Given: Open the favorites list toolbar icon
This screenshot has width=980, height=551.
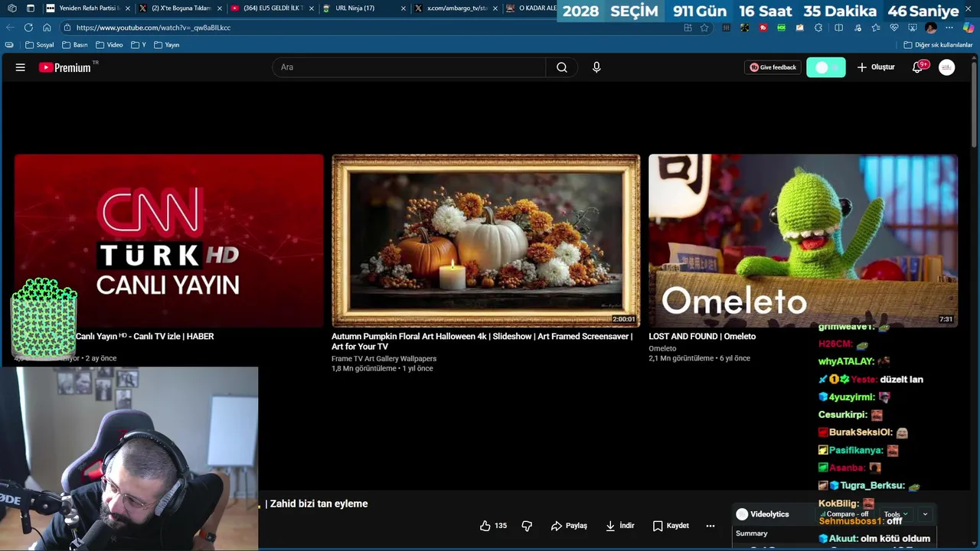Looking at the screenshot, I should (x=876, y=28).
